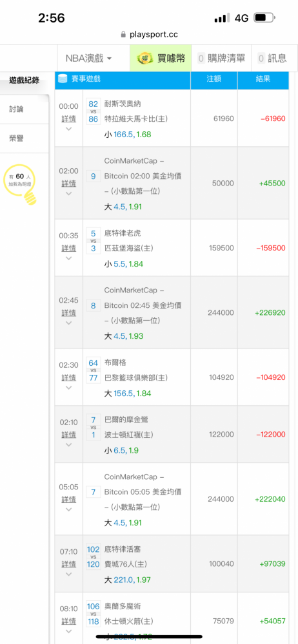Screen dimensions: 298x644
Task: Click the 7 vs 1 score box
Action: 94,427
